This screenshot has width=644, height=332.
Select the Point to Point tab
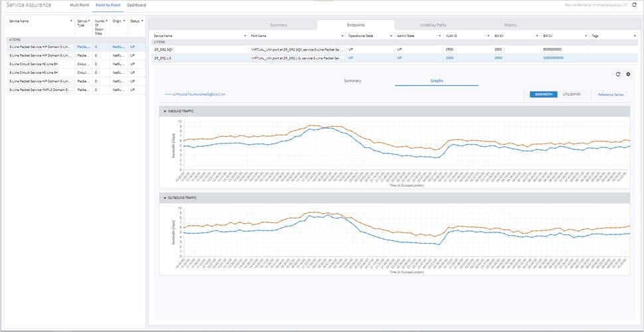click(108, 5)
